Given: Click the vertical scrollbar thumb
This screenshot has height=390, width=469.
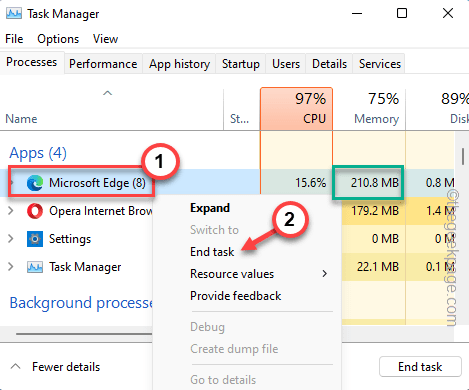Looking at the screenshot, I should click(x=463, y=156).
